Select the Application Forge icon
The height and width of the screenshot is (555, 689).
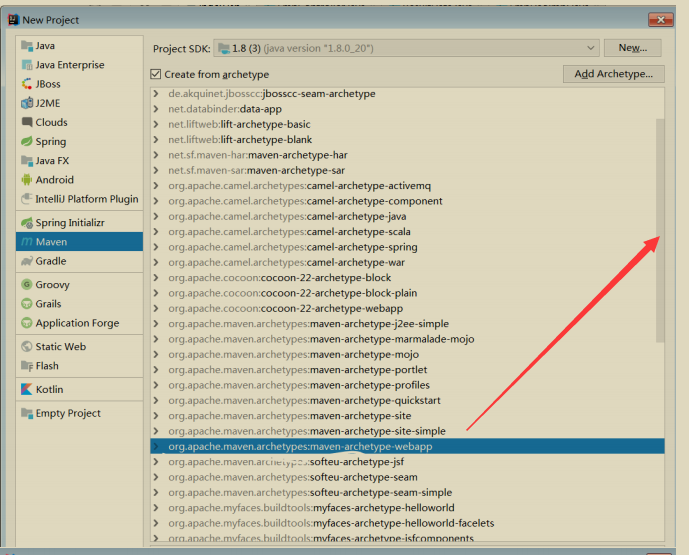(27, 323)
